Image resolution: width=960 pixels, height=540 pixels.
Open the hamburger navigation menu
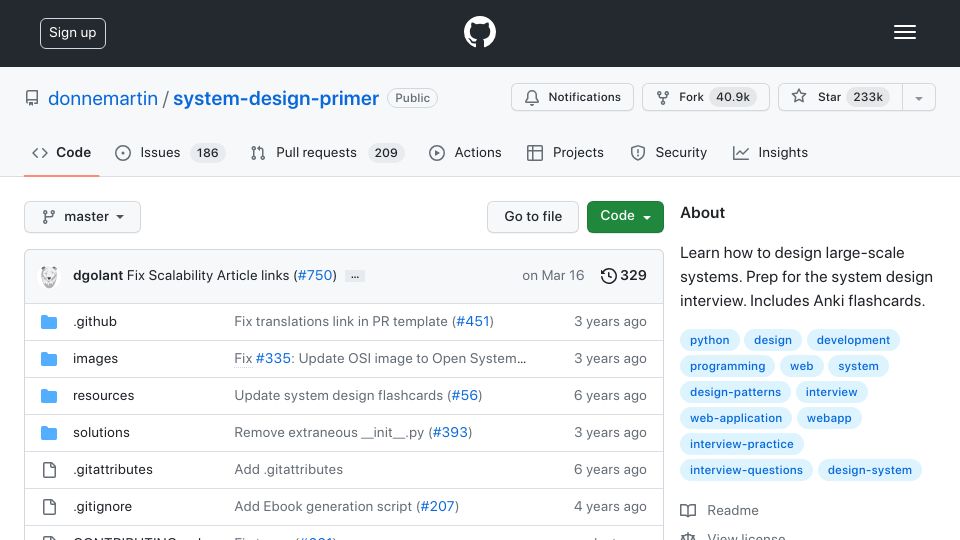click(904, 32)
